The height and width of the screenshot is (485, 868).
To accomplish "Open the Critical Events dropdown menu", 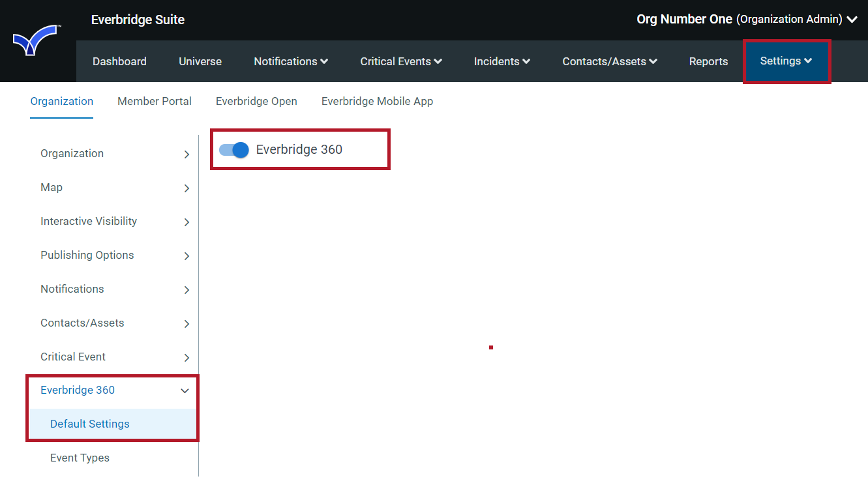I will click(x=400, y=61).
